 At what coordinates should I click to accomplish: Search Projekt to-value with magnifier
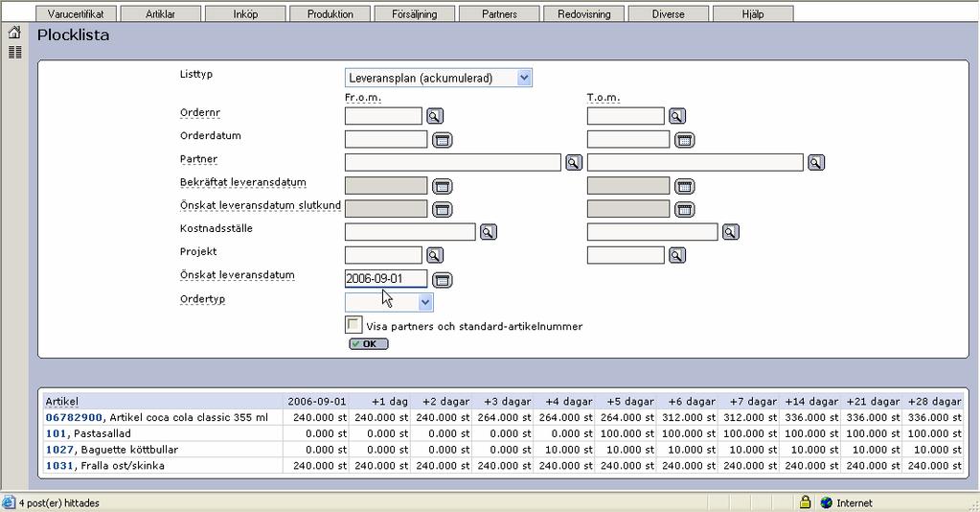(x=677, y=255)
